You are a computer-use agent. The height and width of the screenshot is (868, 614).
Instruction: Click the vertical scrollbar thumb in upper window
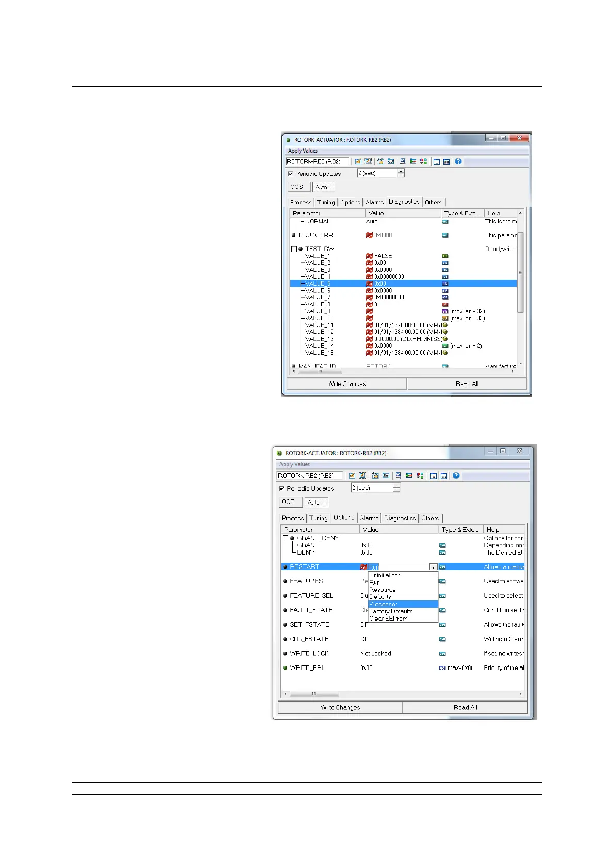pos(520,273)
